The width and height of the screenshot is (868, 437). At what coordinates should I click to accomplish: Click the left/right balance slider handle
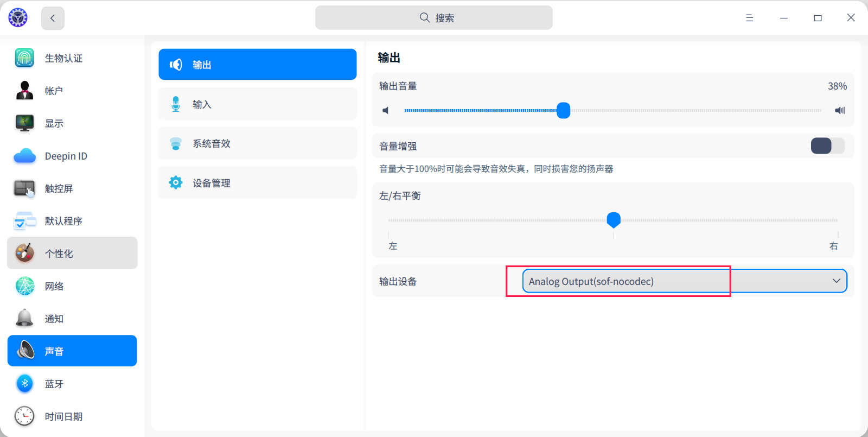point(614,220)
